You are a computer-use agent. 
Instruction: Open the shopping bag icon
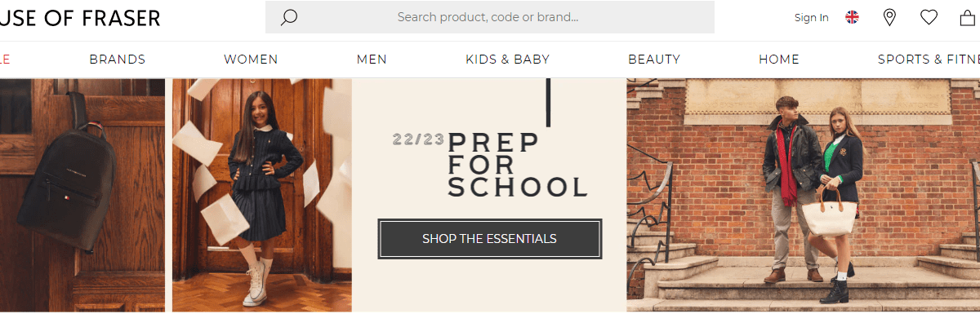968,17
